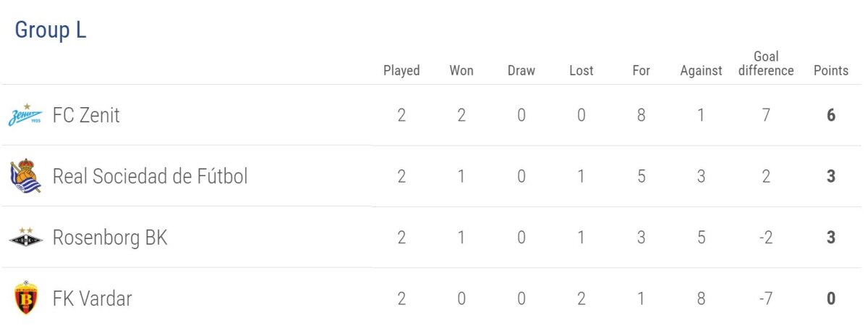
Task: Click the Real Sociedad crest icon
Action: [25, 176]
